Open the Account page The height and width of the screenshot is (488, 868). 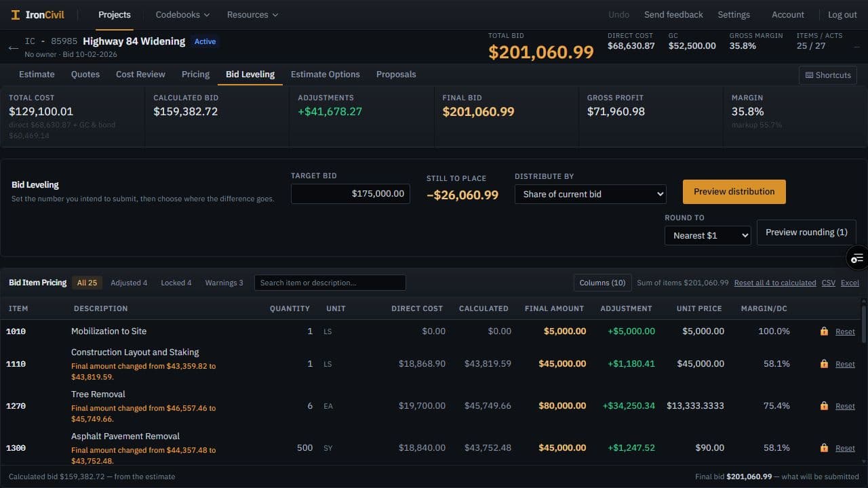point(788,14)
